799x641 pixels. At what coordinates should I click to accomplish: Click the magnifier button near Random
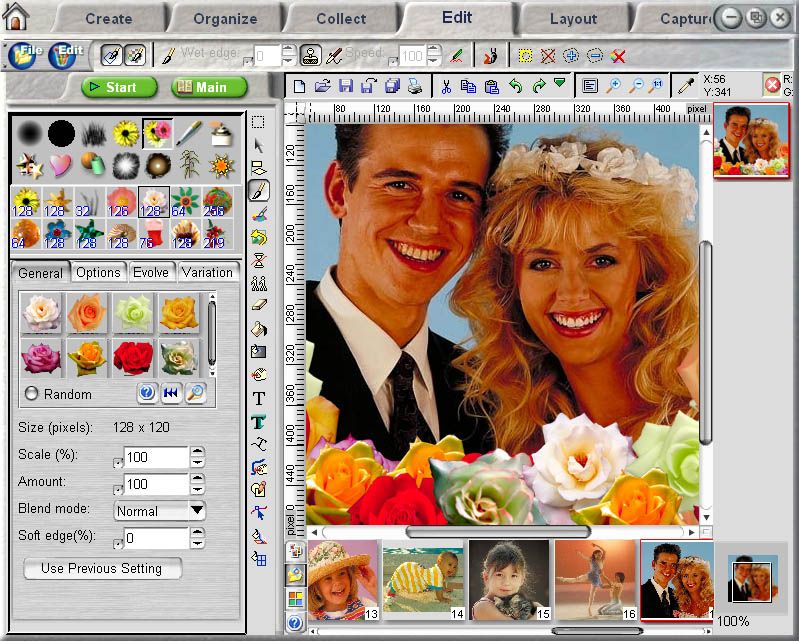[x=196, y=393]
